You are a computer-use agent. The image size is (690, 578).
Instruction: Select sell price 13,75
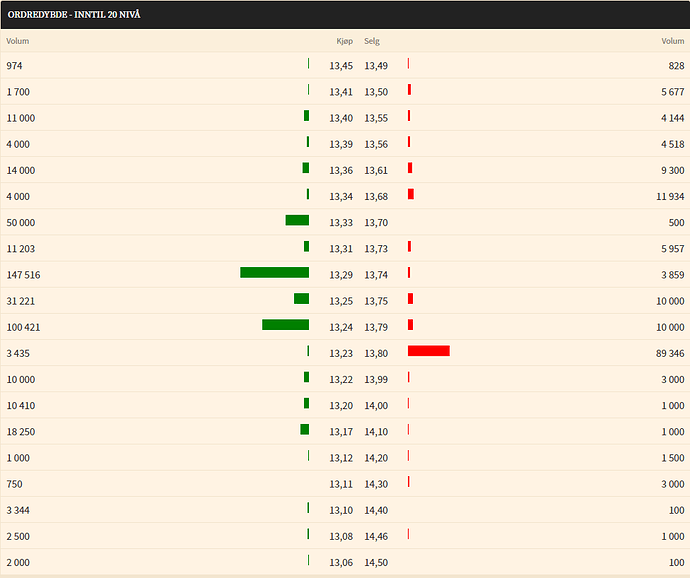[376, 301]
